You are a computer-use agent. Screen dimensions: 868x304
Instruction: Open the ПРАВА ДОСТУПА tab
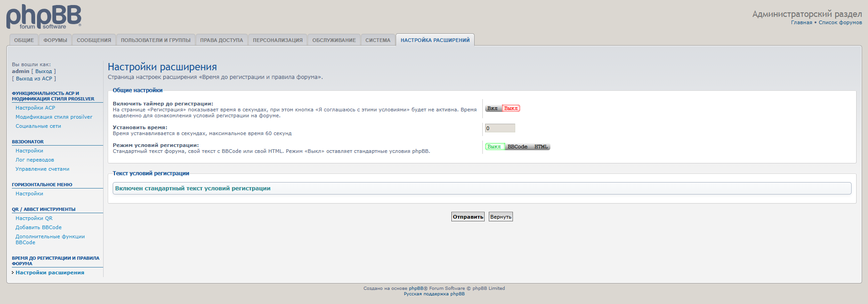click(222, 40)
